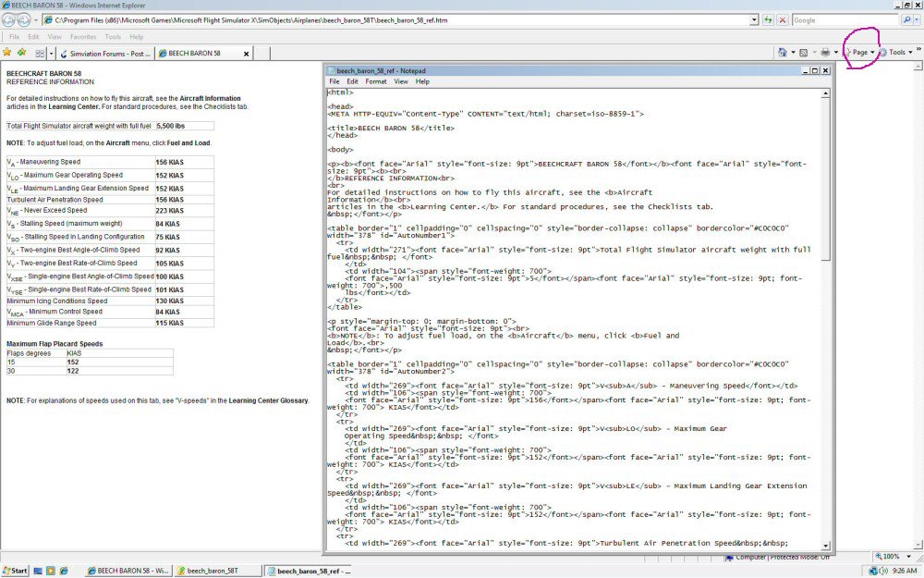Image resolution: width=924 pixels, height=578 pixels.
Task: Open the Quick Tabs grid view
Action: (39, 54)
